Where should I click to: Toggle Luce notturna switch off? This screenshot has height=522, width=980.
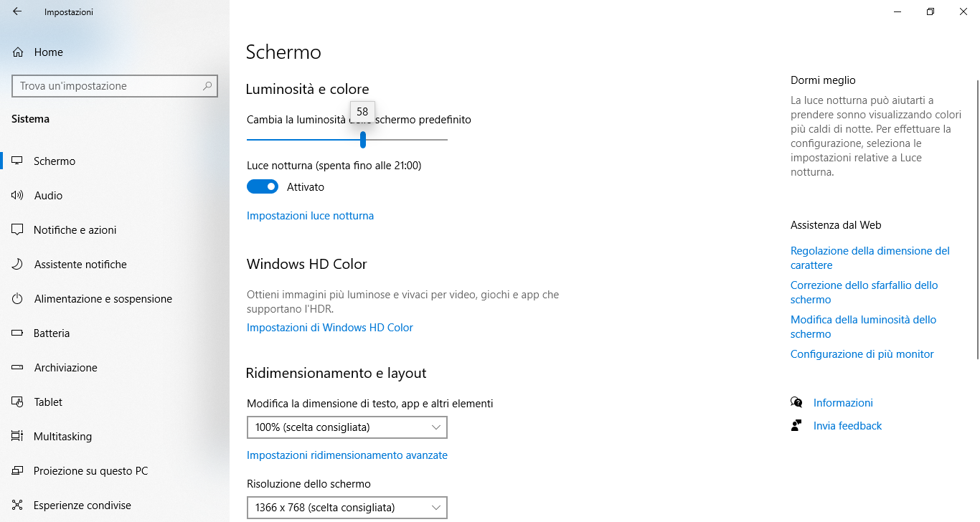(x=263, y=186)
